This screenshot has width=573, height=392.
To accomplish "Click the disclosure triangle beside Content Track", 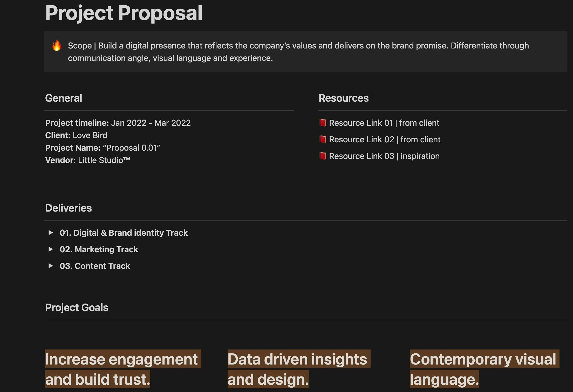I will click(51, 266).
